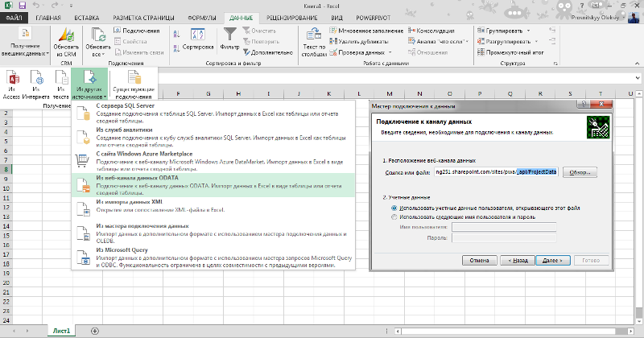The image size is (644, 338).
Task: Open Группировать dropdown arrow
Action: pos(528,31)
